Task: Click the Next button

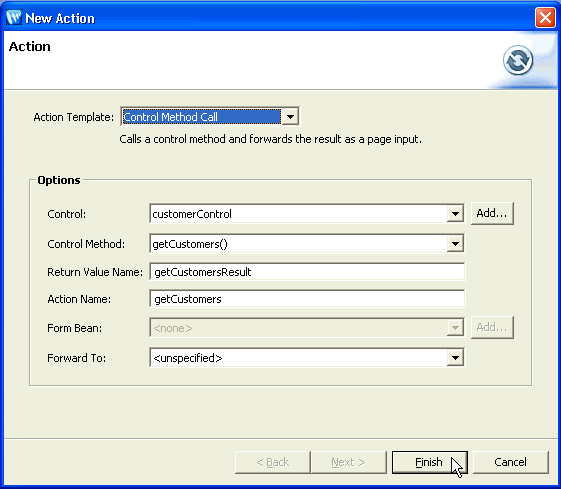Action: (x=348, y=462)
